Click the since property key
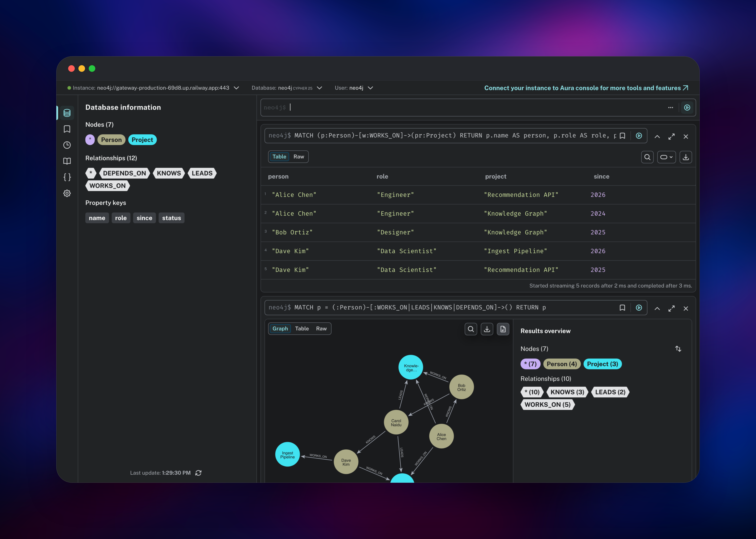This screenshot has width=756, height=539. (144, 218)
